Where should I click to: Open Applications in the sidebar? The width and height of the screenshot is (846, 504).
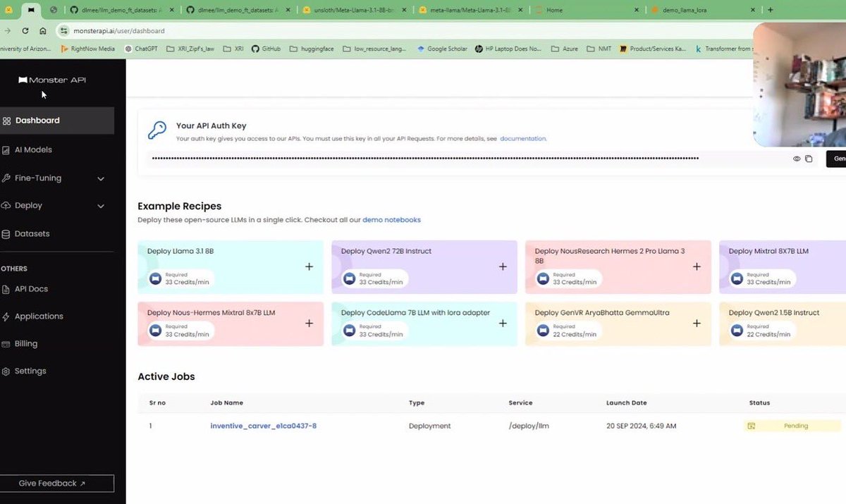[39, 316]
